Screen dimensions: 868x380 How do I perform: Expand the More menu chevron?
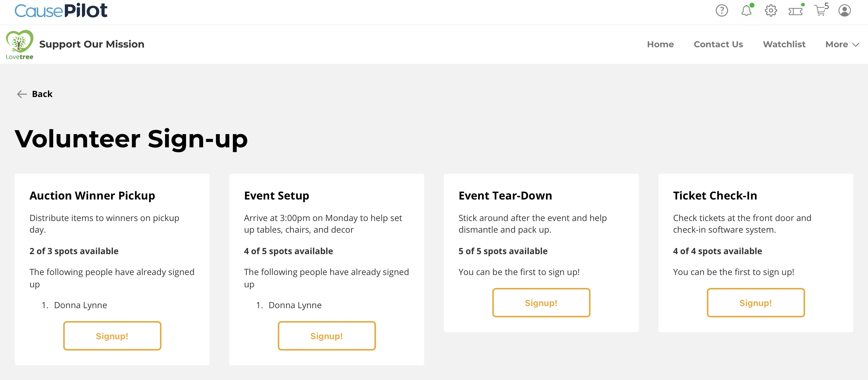point(855,45)
